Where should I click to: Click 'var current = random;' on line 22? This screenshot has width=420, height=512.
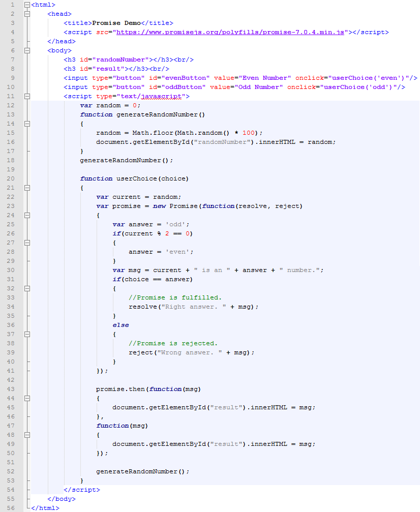point(139,197)
